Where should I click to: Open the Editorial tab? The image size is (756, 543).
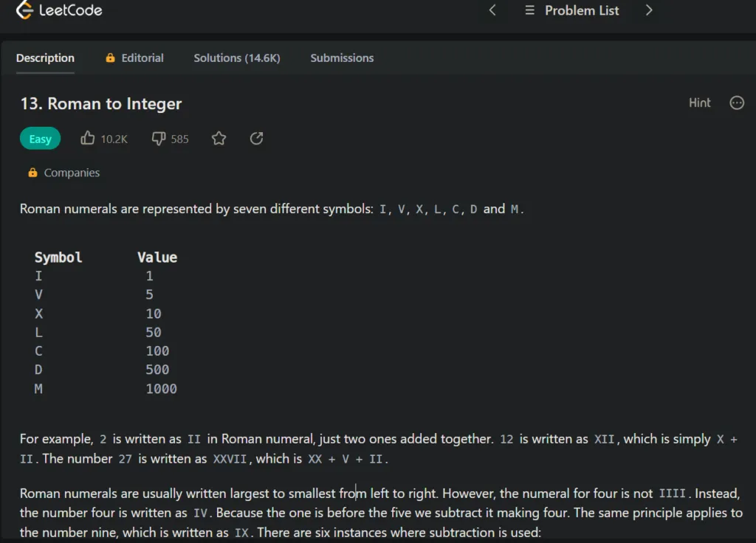click(x=142, y=58)
